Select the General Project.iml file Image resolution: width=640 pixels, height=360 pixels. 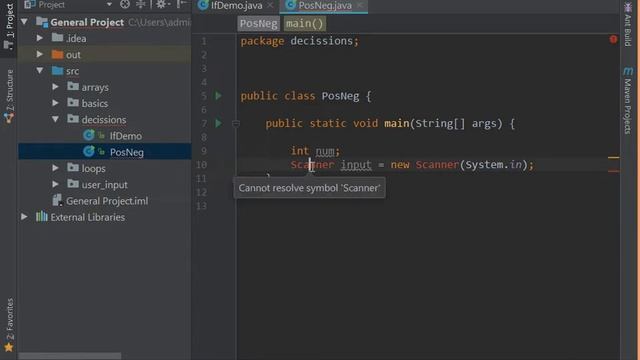[107, 201]
